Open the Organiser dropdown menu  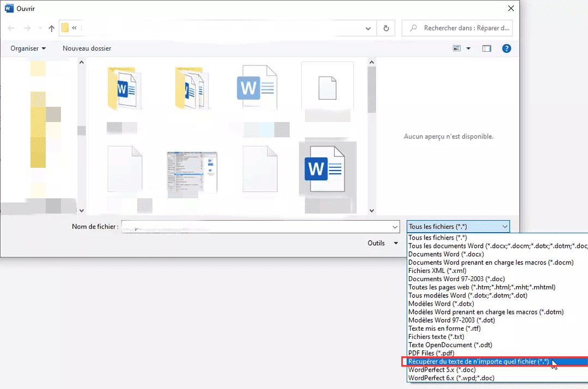[x=28, y=48]
